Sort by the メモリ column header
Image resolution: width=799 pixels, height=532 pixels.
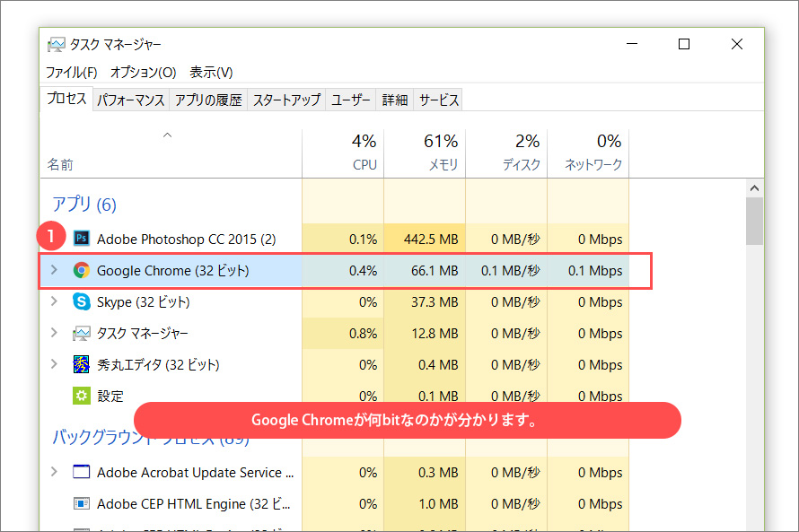point(425,153)
